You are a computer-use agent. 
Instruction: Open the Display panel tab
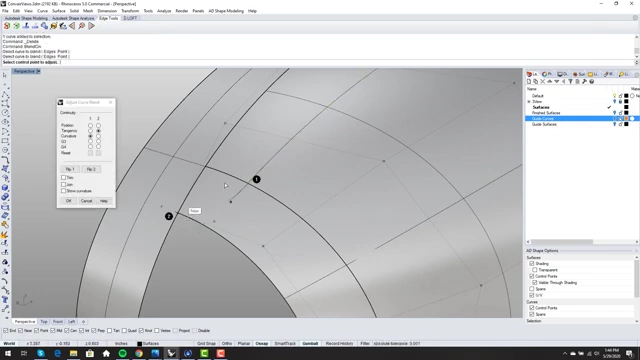pyautogui.click(x=562, y=74)
